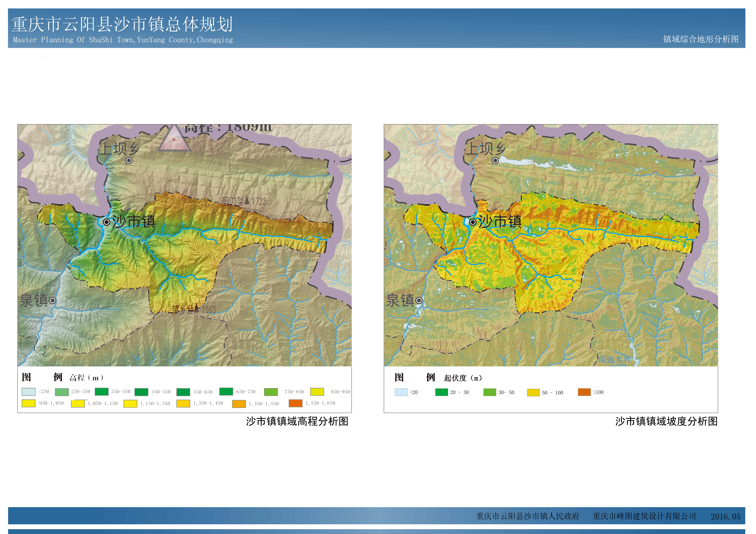Image resolution: width=756 pixels, height=534 pixels.
Task: Click 沙市镇 town marker on elevation map
Action: (106, 222)
